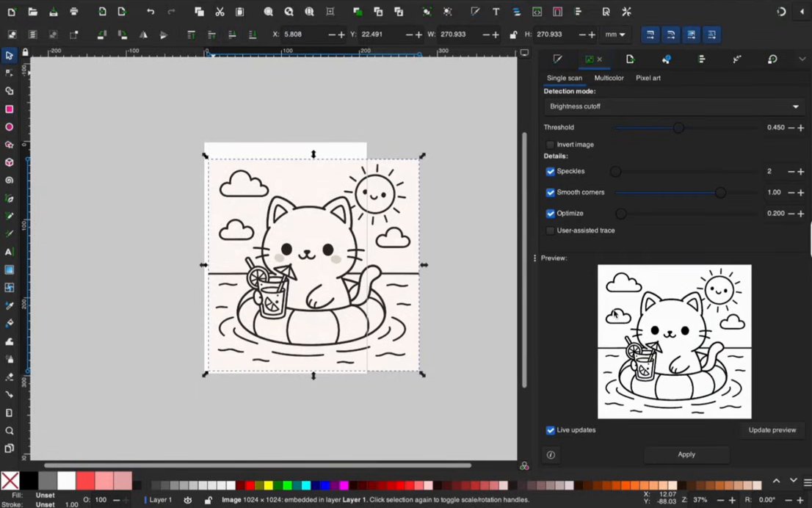
Task: Click the Redo arrow icon
Action: 171,12
